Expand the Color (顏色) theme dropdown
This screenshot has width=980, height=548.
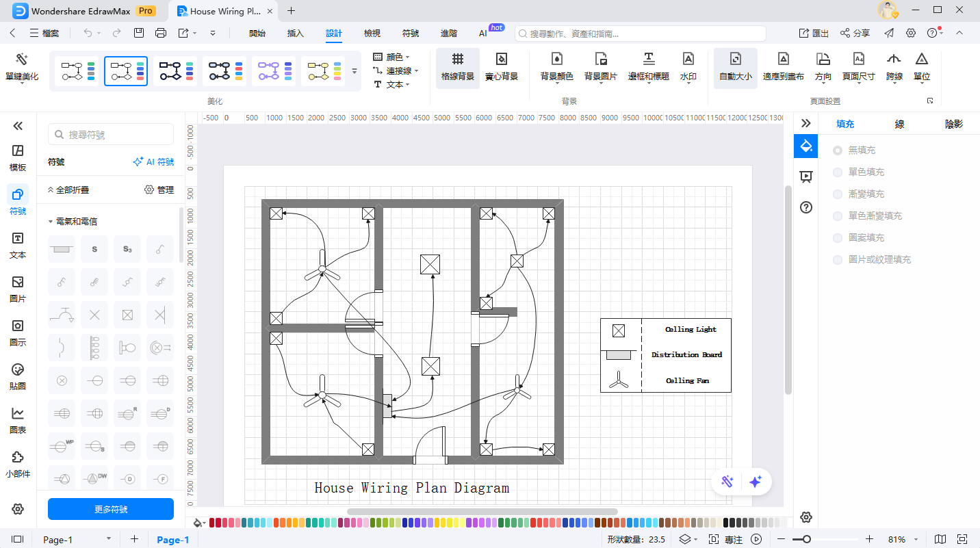(x=394, y=57)
